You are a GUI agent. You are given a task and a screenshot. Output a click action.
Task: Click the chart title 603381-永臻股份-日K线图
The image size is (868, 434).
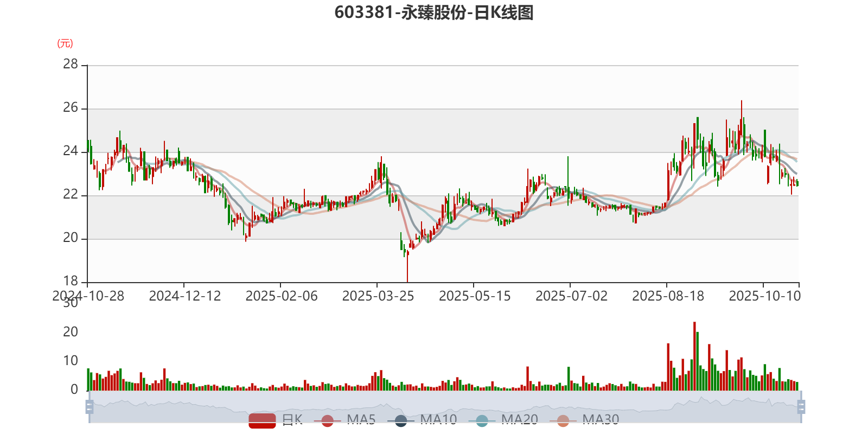point(434,12)
